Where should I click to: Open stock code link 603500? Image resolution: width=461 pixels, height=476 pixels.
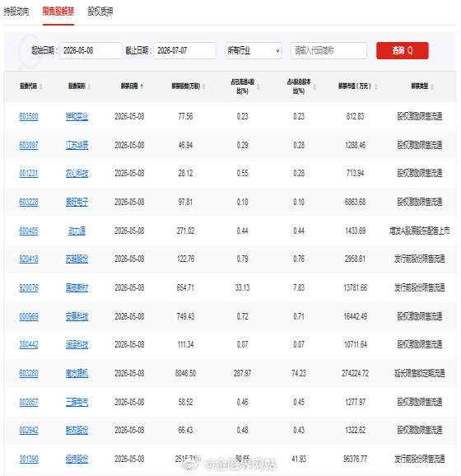point(29,117)
